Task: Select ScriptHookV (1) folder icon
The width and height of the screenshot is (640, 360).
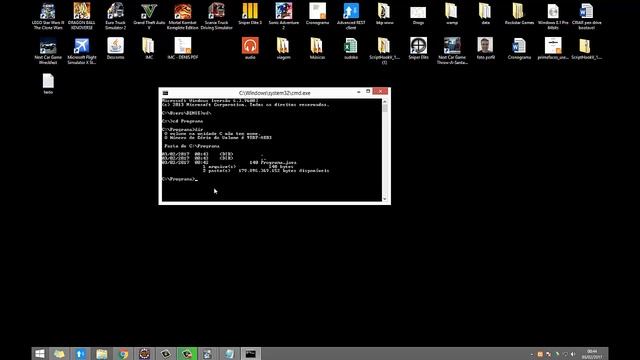Action: pyautogui.click(x=384, y=51)
